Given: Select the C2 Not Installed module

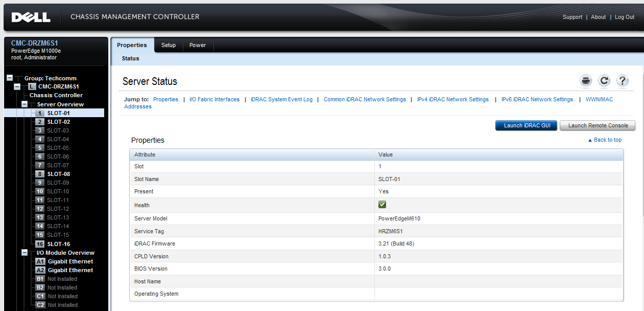Looking at the screenshot, I should pyautogui.click(x=62, y=305).
